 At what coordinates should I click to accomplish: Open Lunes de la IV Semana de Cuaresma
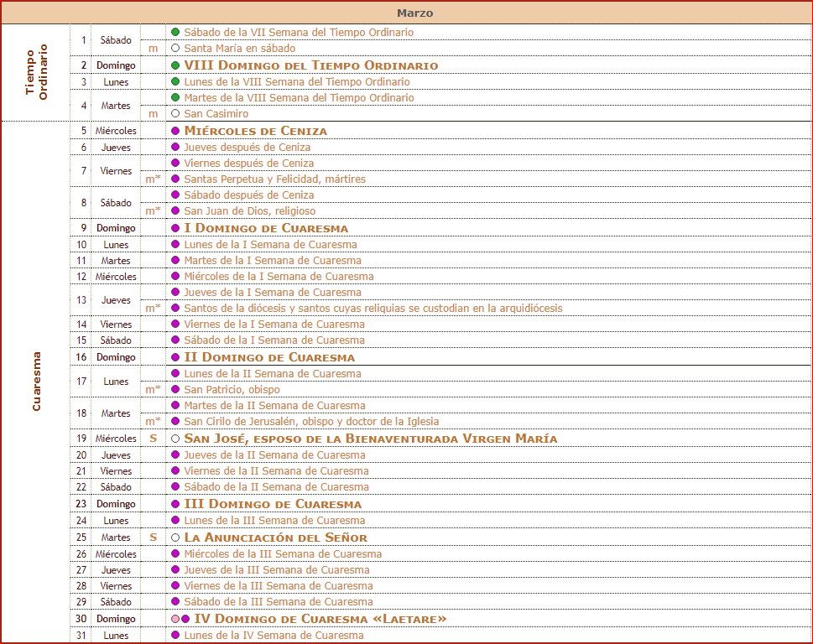274,636
